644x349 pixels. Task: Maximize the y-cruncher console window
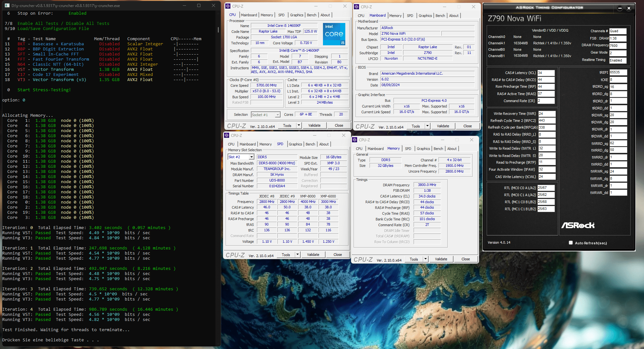199,5
